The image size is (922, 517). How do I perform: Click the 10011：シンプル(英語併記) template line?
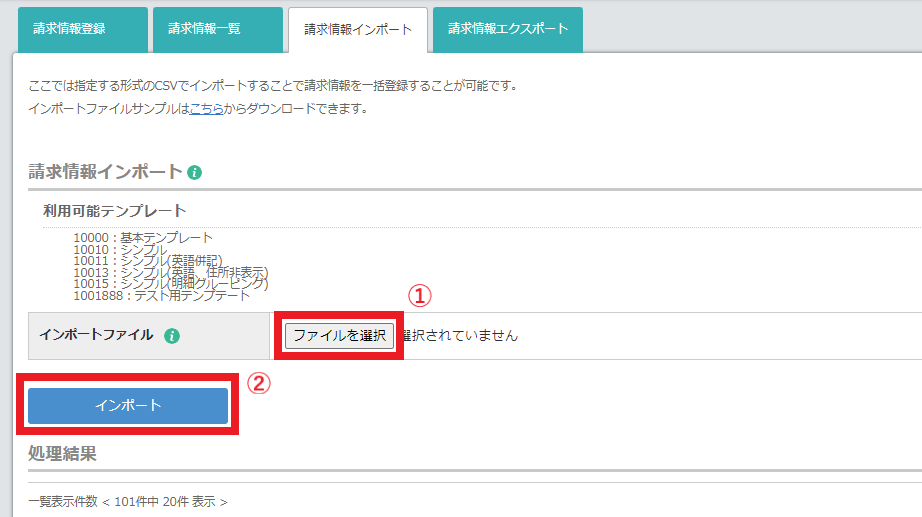148,261
